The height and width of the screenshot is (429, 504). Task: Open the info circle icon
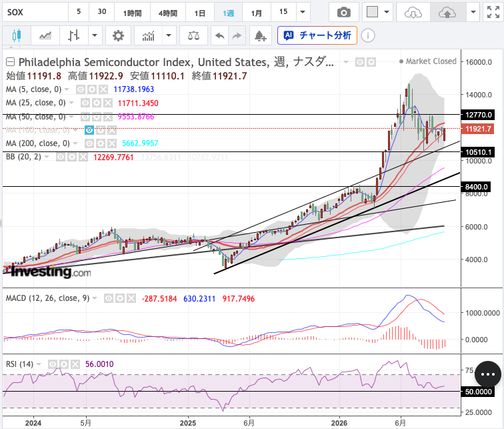(x=368, y=35)
